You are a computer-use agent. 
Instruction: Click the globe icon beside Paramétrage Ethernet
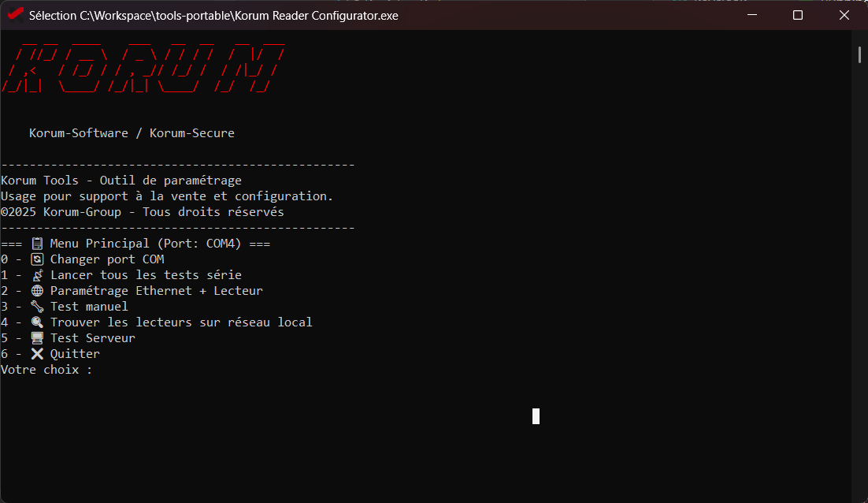click(37, 291)
